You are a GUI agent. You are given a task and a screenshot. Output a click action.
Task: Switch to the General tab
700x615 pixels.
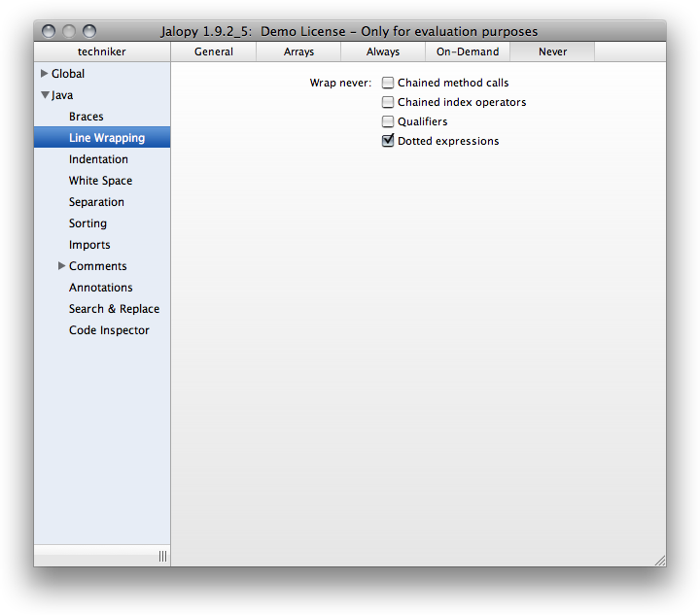(213, 51)
